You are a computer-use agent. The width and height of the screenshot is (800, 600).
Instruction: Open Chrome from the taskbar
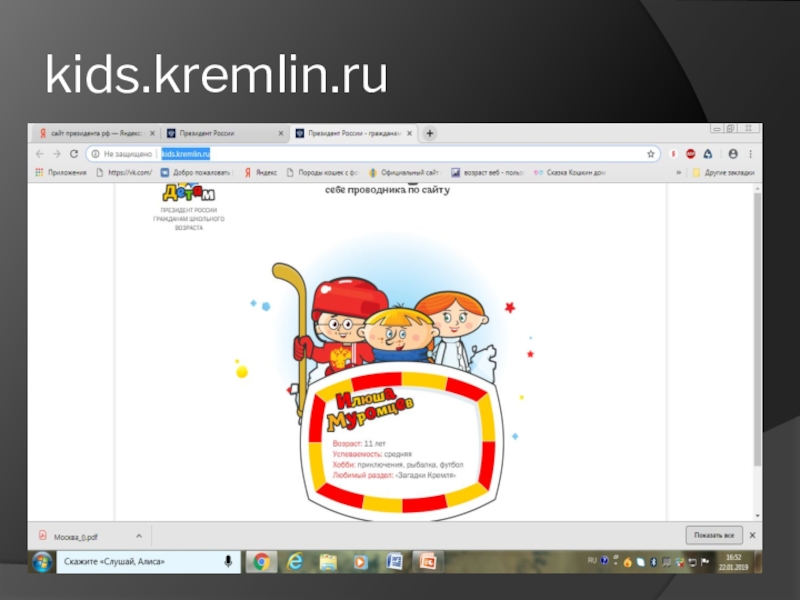[261, 561]
